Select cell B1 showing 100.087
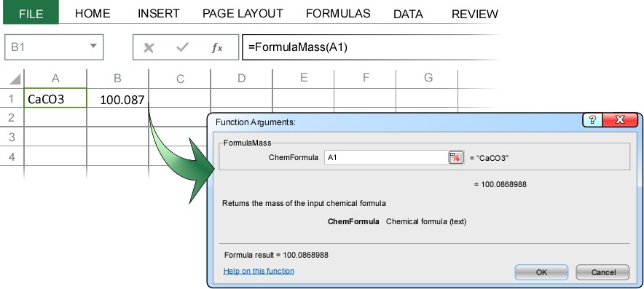 coord(117,99)
